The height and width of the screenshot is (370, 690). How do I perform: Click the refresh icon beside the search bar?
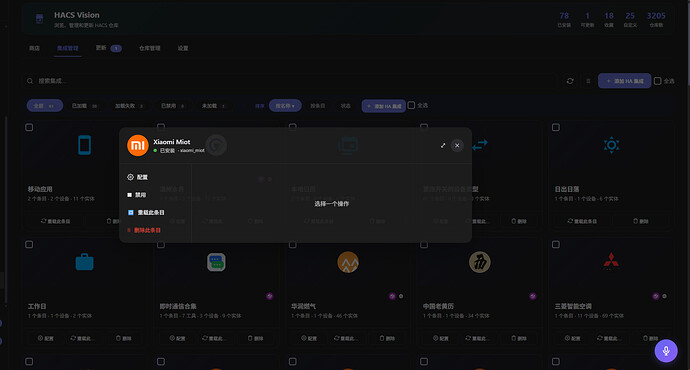coord(570,81)
